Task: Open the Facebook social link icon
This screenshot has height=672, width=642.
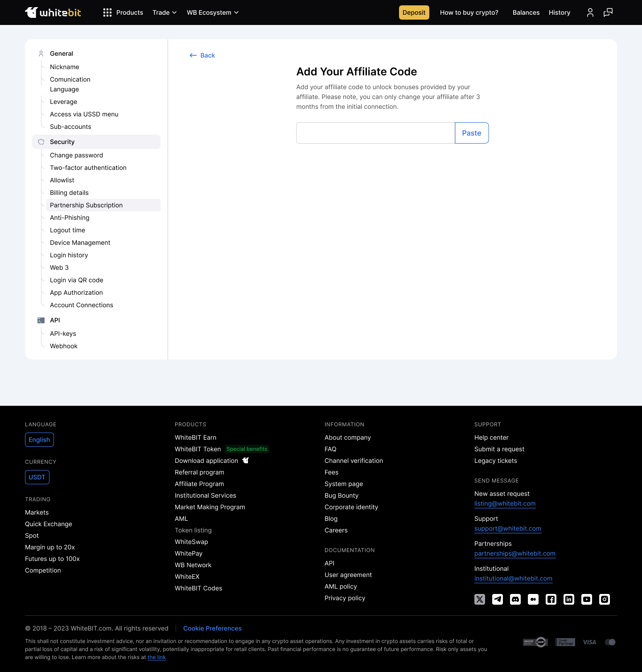Action: click(551, 599)
